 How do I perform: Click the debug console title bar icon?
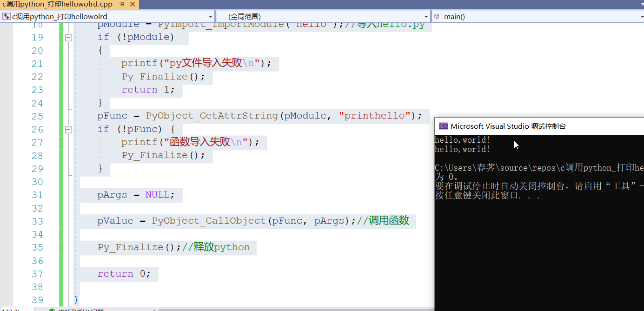click(x=443, y=126)
